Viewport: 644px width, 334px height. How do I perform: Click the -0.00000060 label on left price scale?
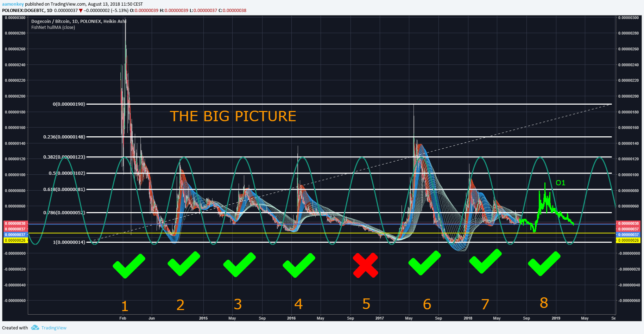(x=15, y=301)
